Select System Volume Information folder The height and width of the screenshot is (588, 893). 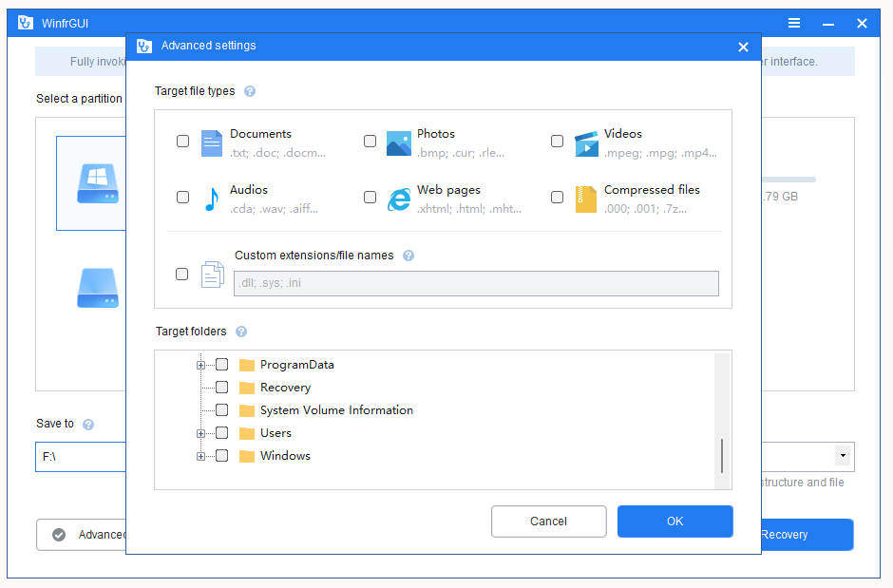click(x=336, y=410)
